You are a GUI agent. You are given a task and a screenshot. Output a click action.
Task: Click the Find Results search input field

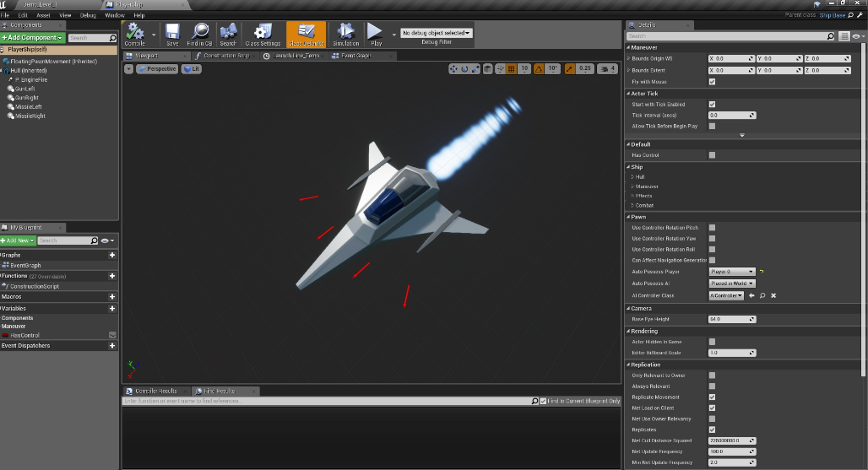click(327, 401)
